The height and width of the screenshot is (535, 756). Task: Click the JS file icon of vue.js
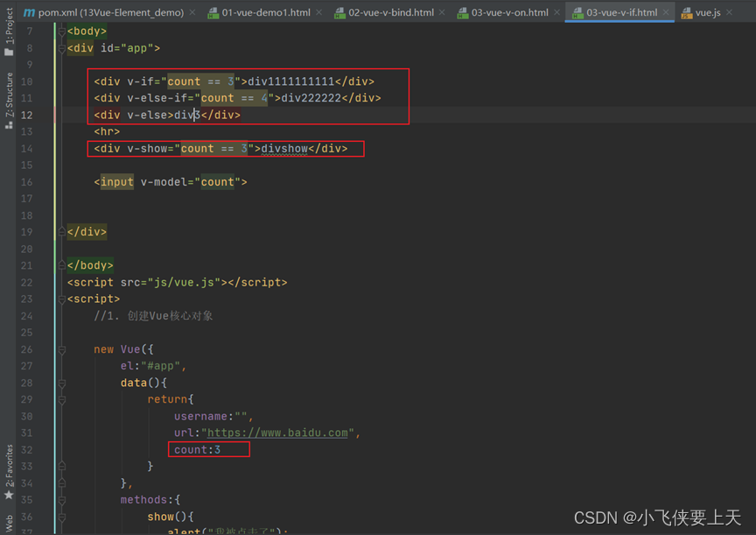687,13
